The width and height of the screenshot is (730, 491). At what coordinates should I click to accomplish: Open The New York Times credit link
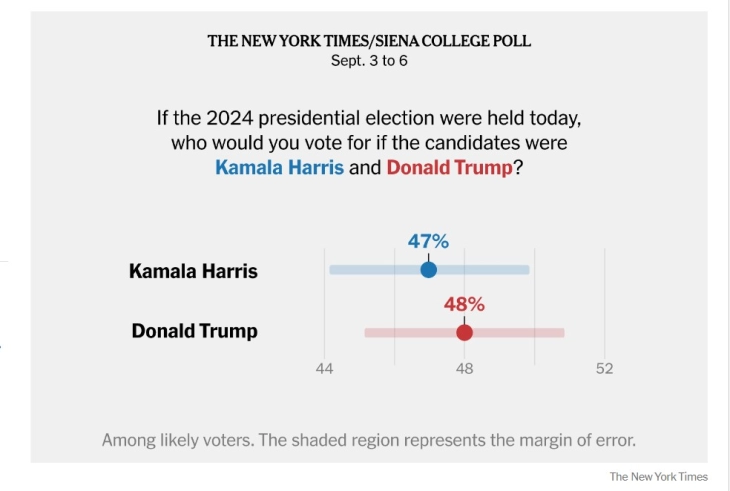click(x=658, y=476)
